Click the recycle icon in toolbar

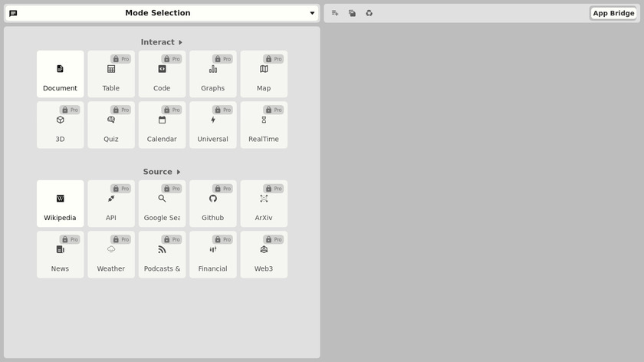[x=369, y=13]
